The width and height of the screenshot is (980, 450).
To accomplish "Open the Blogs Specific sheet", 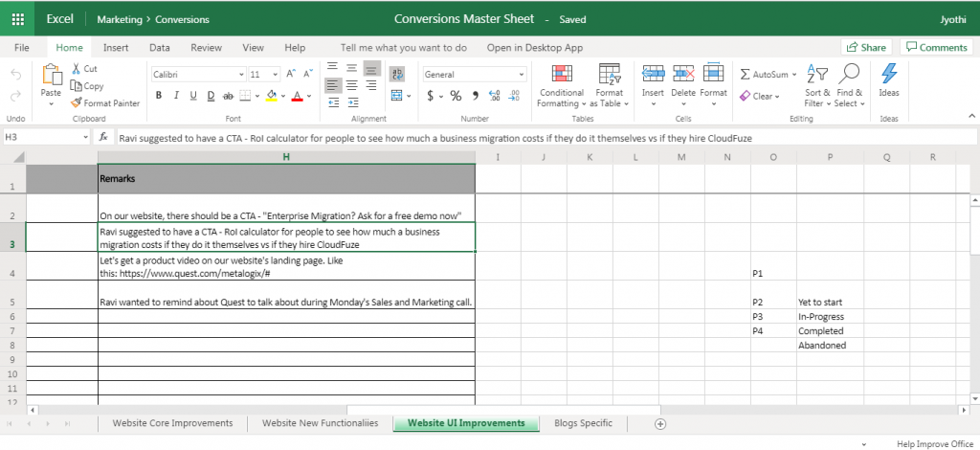I will (x=583, y=423).
